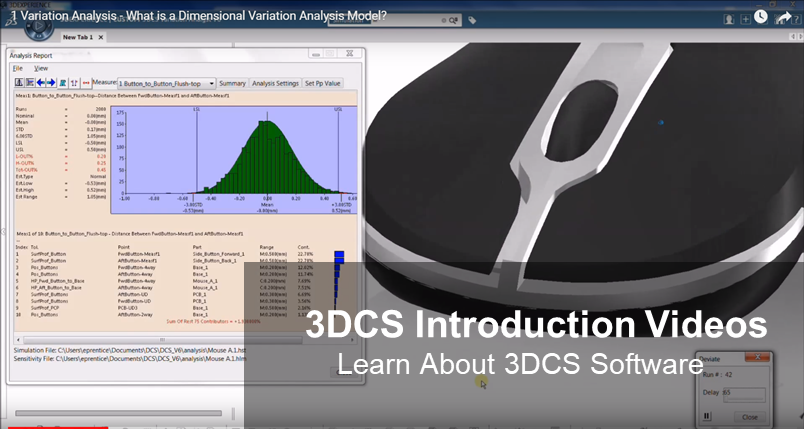Viewport: 804px width, 429px height.
Task: Click the histogram view icon in Analysis Report toolbar
Action: [x=19, y=83]
